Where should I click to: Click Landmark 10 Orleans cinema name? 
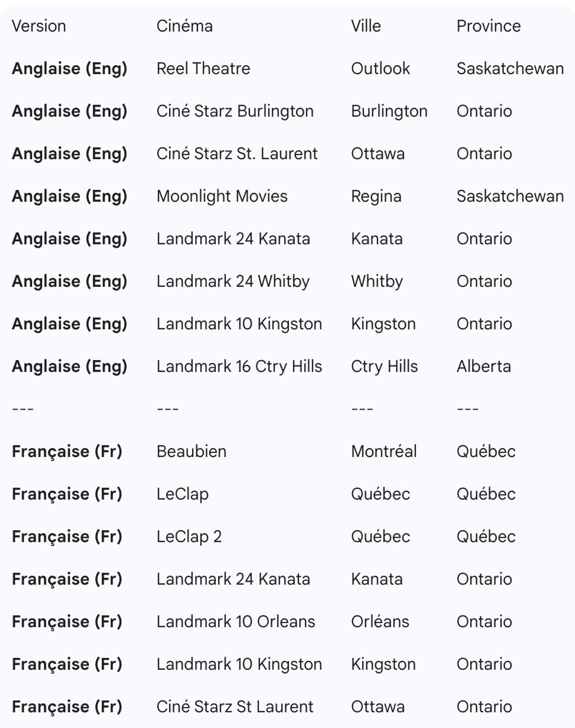236,622
